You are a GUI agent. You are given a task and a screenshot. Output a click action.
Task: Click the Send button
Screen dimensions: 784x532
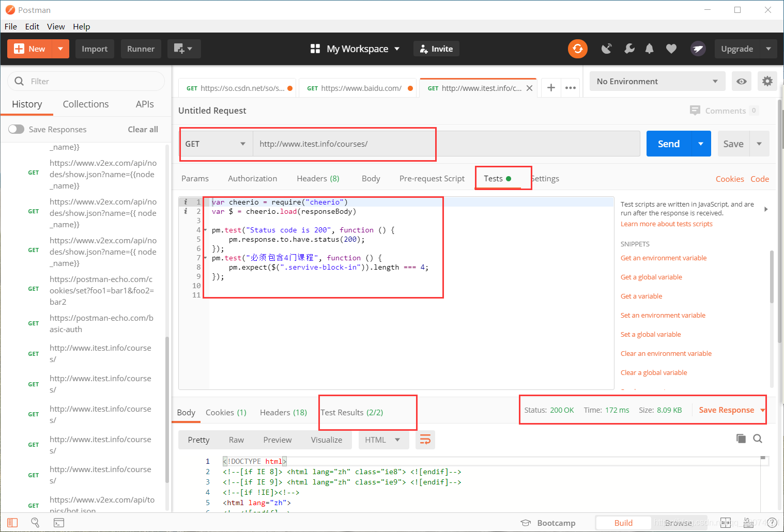668,144
